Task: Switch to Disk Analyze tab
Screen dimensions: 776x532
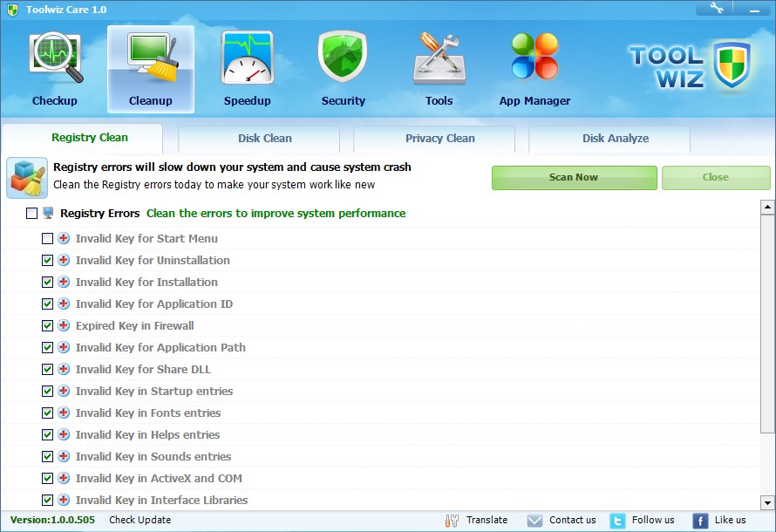Action: coord(609,139)
